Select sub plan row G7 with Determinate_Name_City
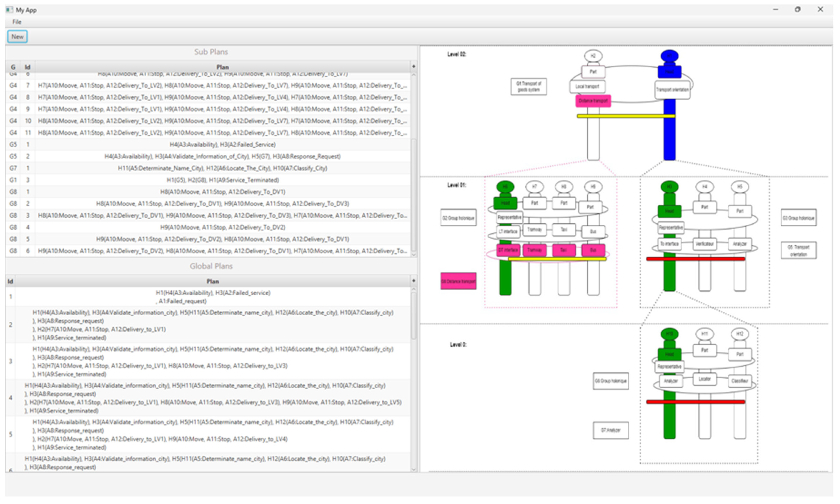 [x=222, y=168]
